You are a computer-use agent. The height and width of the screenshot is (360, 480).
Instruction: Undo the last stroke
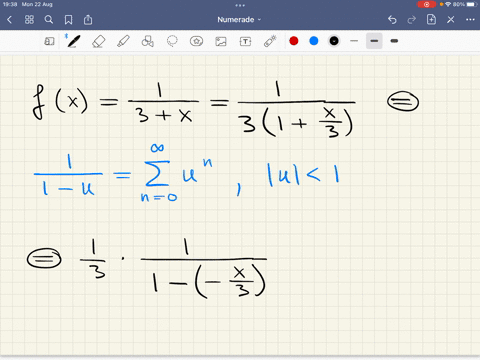392,20
